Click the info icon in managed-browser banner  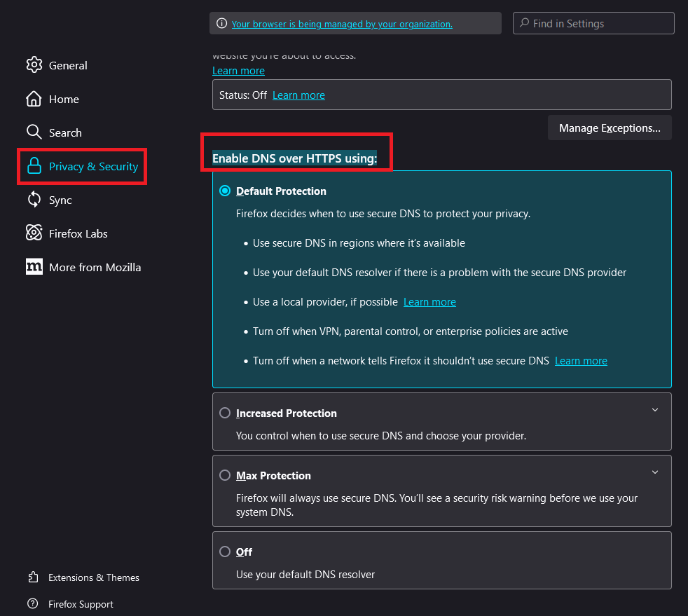coord(222,23)
